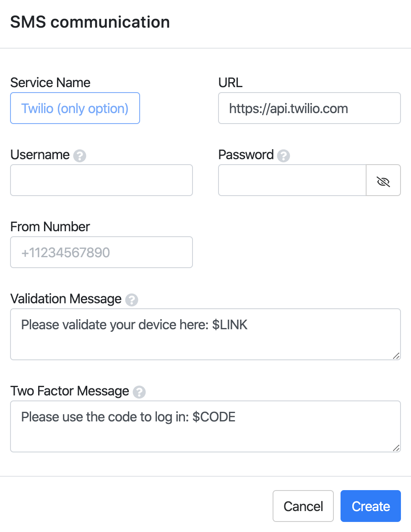Focus the URL input field
The width and height of the screenshot is (411, 532).
click(x=309, y=108)
